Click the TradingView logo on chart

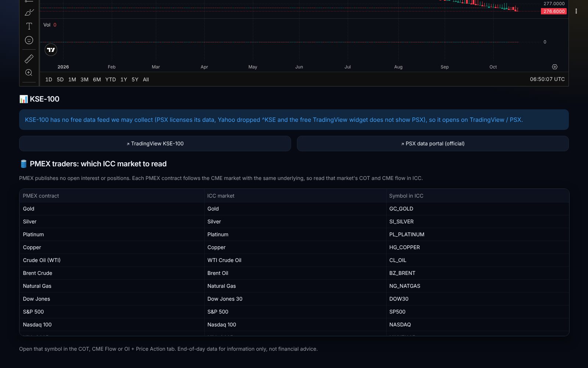point(51,50)
